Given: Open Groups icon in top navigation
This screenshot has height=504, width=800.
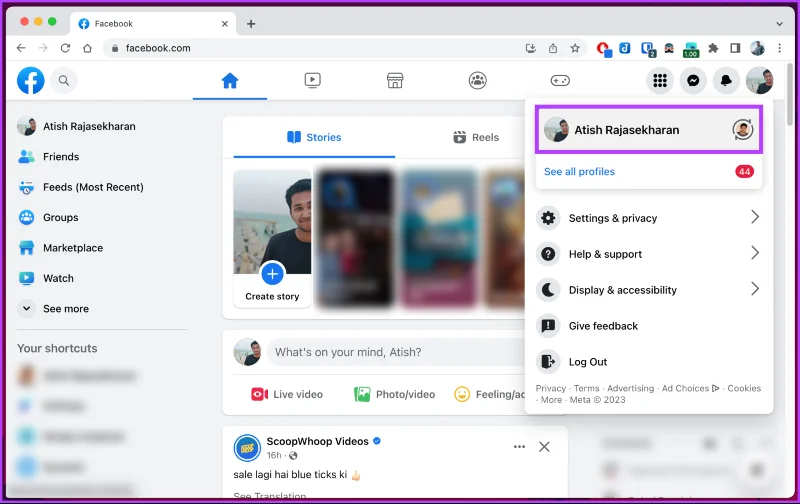Looking at the screenshot, I should pyautogui.click(x=478, y=81).
